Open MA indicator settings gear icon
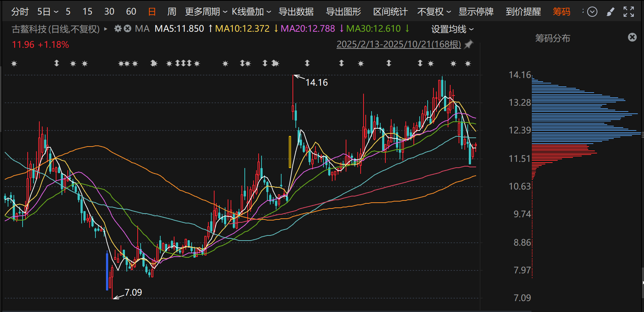644x312 pixels. [118, 28]
